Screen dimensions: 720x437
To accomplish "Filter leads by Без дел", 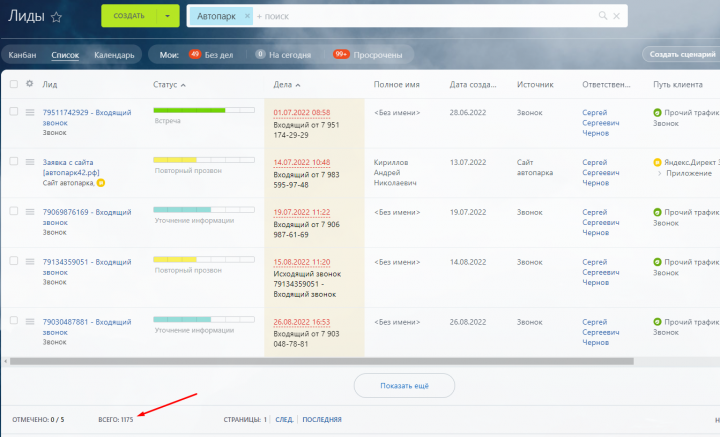I will 219,55.
